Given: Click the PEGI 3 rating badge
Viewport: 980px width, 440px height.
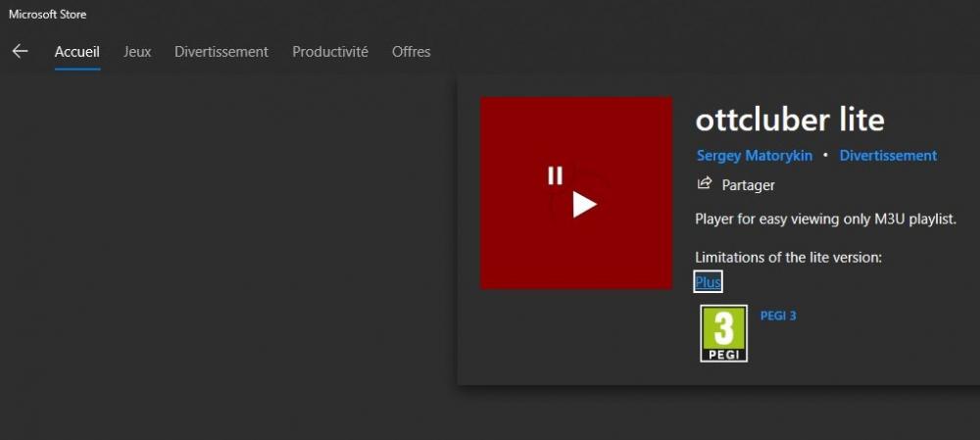Looking at the screenshot, I should 724,333.
